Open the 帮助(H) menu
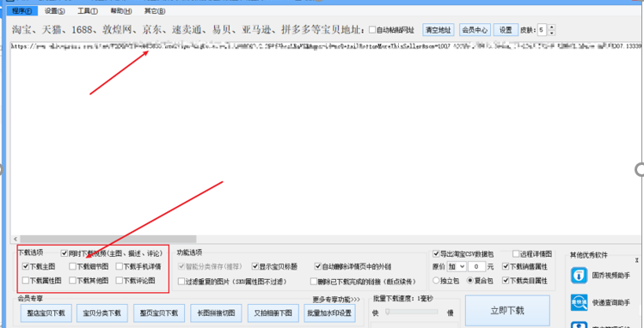The height and width of the screenshot is (328, 644). [x=121, y=11]
